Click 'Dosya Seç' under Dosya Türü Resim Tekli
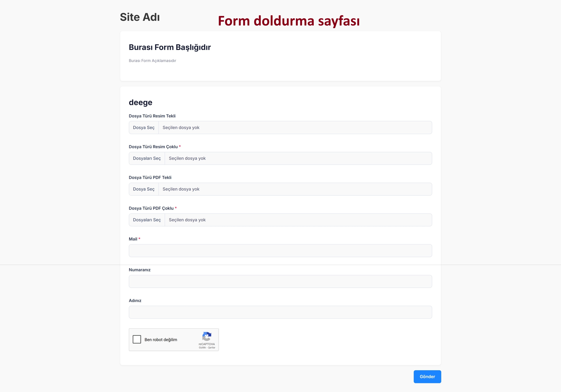 (x=144, y=128)
